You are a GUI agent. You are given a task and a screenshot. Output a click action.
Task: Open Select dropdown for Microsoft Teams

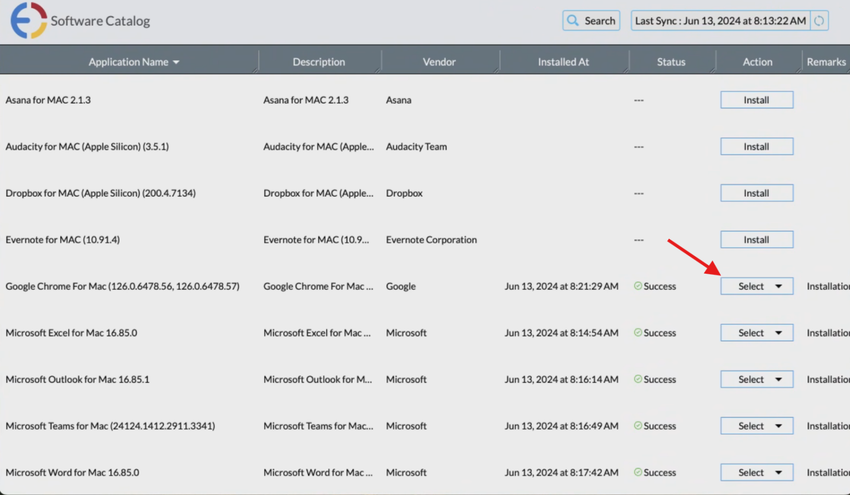pos(757,426)
